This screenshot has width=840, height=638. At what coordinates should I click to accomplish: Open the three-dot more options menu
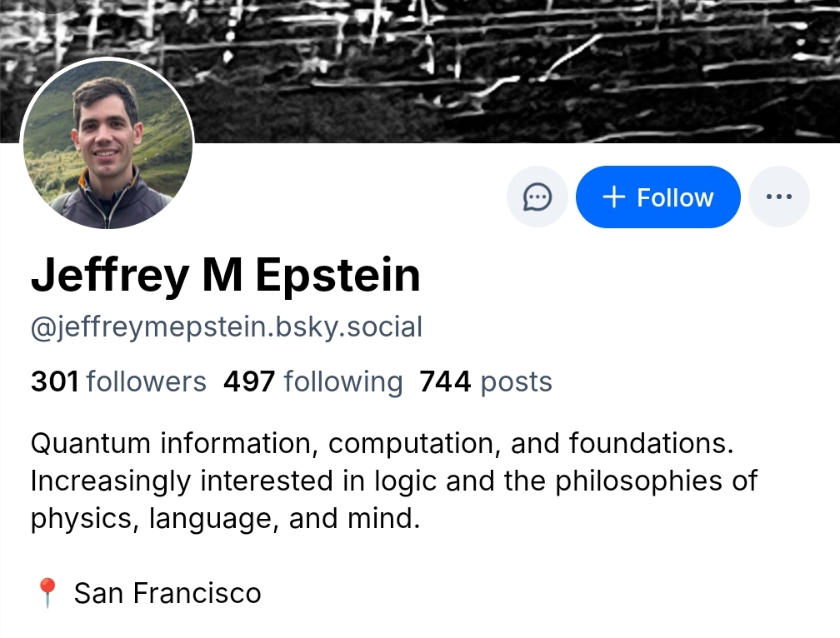pyautogui.click(x=778, y=197)
